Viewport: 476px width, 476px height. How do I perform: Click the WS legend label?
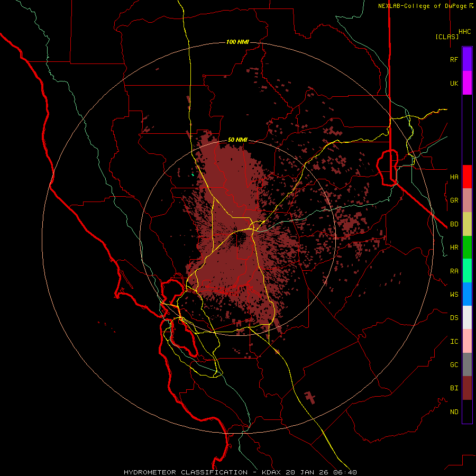(454, 294)
